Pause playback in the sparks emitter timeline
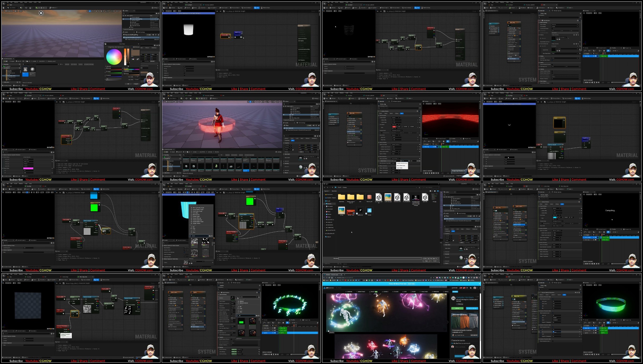 click(273, 354)
